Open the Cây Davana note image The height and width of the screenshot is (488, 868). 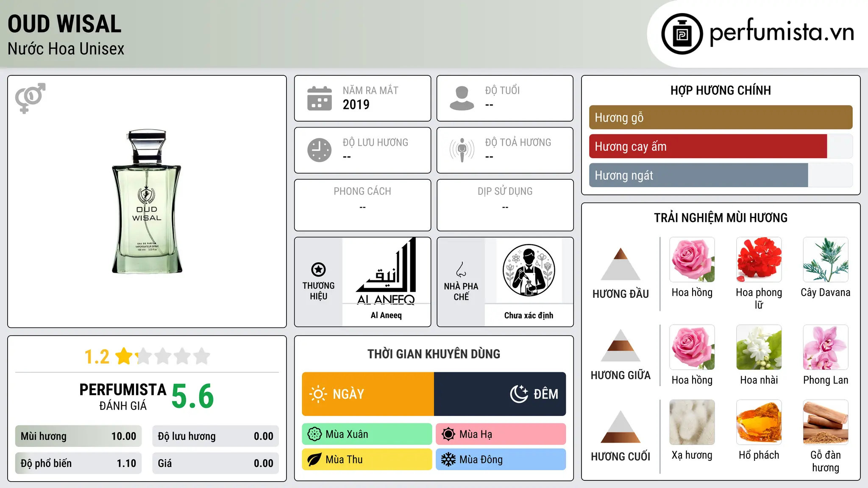click(826, 260)
